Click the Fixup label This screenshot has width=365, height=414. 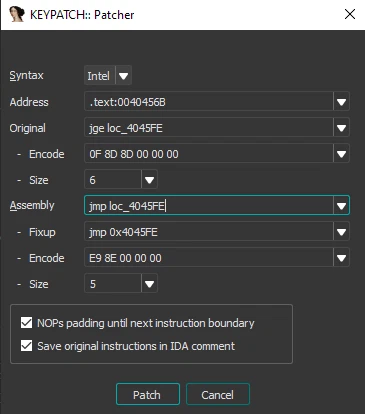[42, 232]
